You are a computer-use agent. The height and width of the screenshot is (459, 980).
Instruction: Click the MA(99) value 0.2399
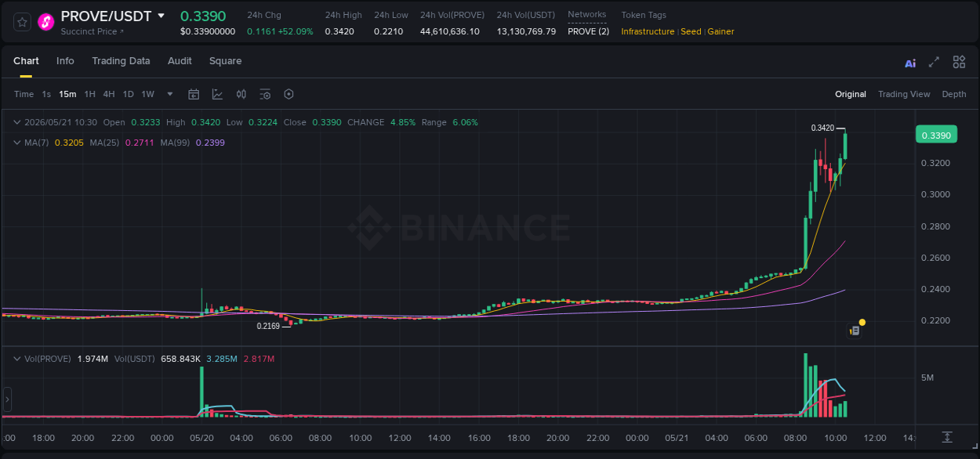pyautogui.click(x=210, y=143)
